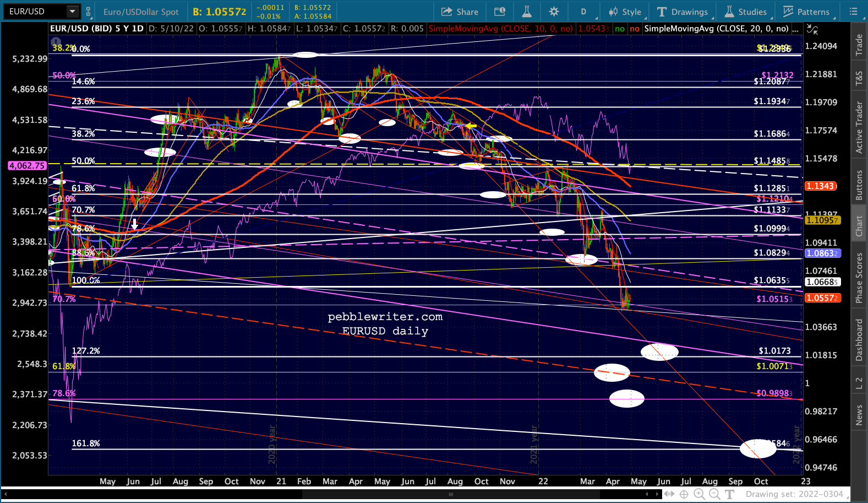Click the SimpleMovingAvg (CLOSE, 10, 0, no) label
This screenshot has width=868, height=503.
pos(500,29)
